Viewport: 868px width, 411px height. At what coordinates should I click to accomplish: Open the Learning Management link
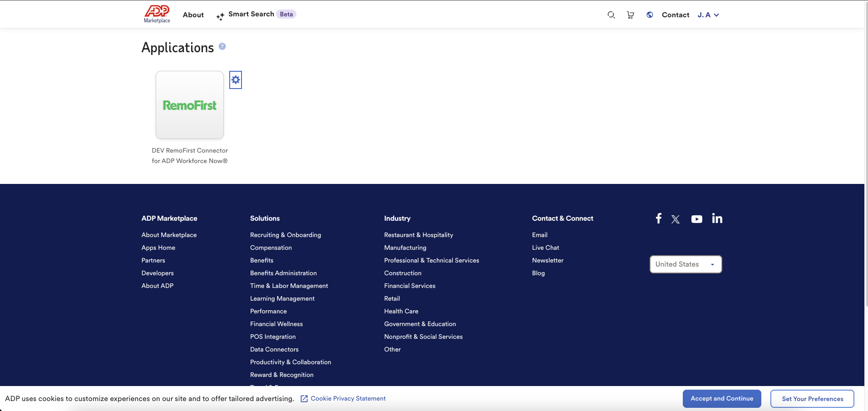pyautogui.click(x=282, y=298)
